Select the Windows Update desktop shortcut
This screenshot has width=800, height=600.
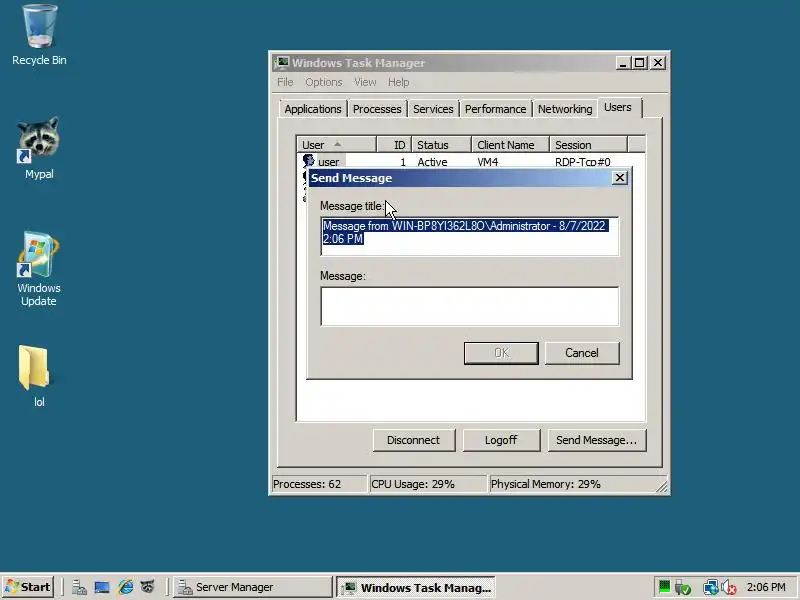[x=39, y=269]
